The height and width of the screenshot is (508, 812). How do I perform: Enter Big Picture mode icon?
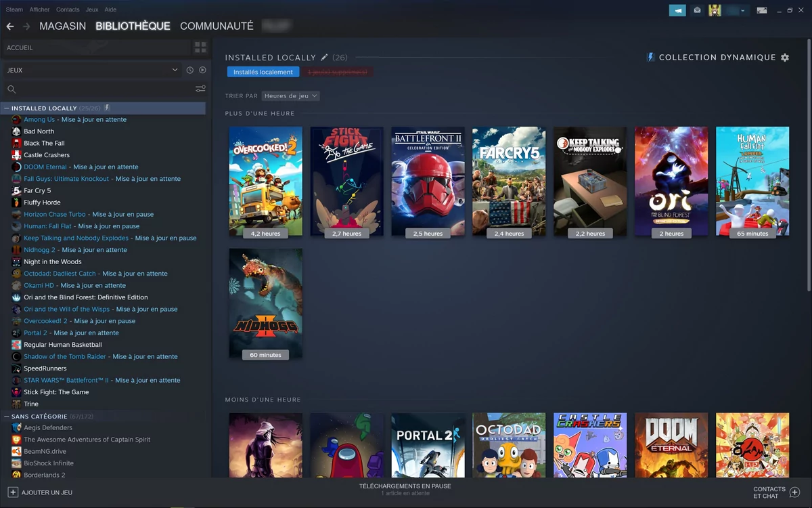tap(762, 10)
